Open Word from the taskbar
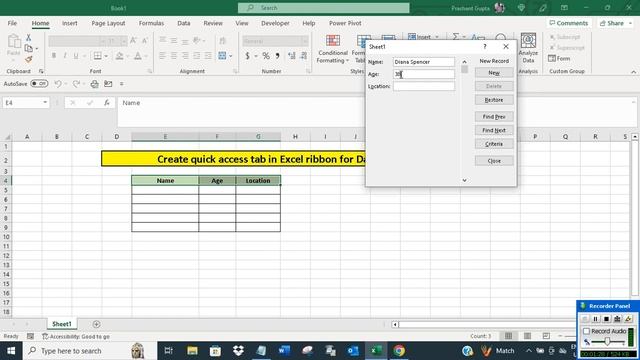 tap(284, 351)
